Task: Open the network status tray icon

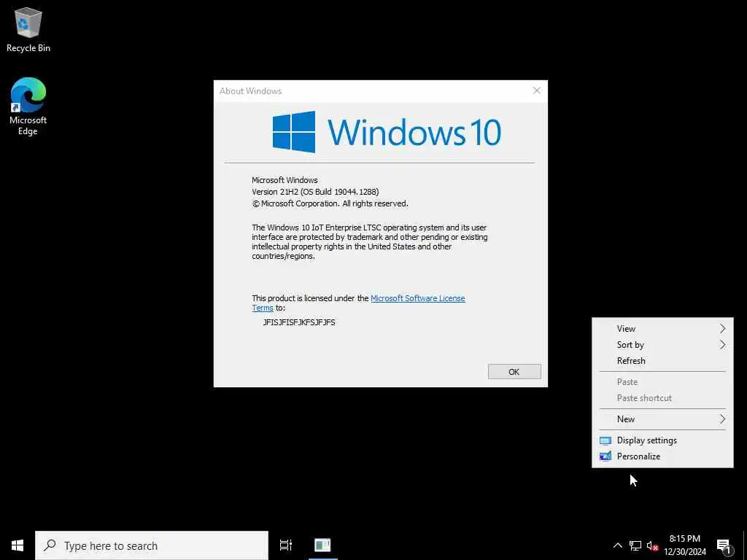Action: pyautogui.click(x=635, y=545)
